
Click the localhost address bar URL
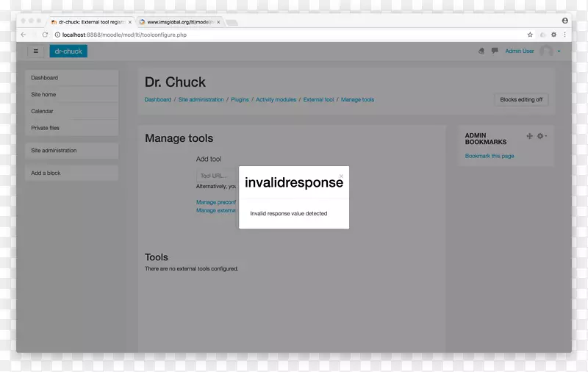click(124, 35)
